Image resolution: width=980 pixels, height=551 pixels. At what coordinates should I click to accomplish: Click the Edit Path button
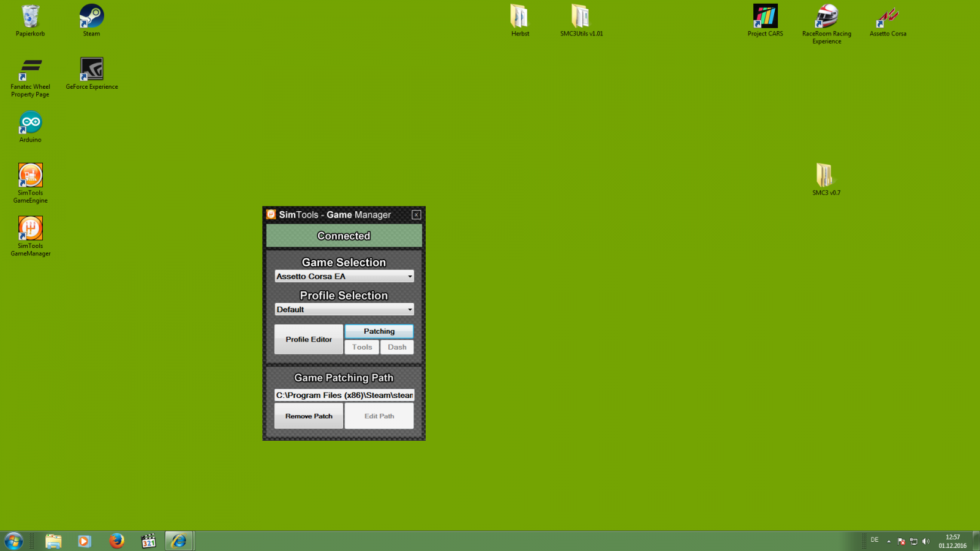pos(379,416)
